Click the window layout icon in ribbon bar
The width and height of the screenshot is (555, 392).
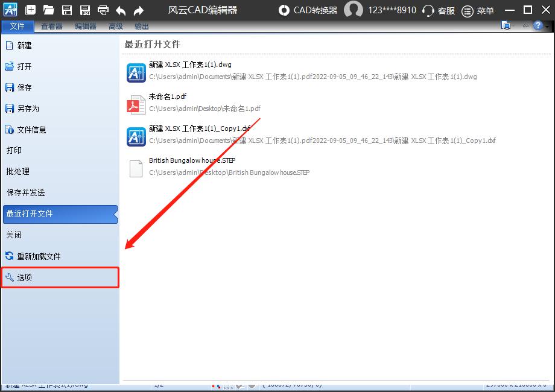tap(506, 25)
